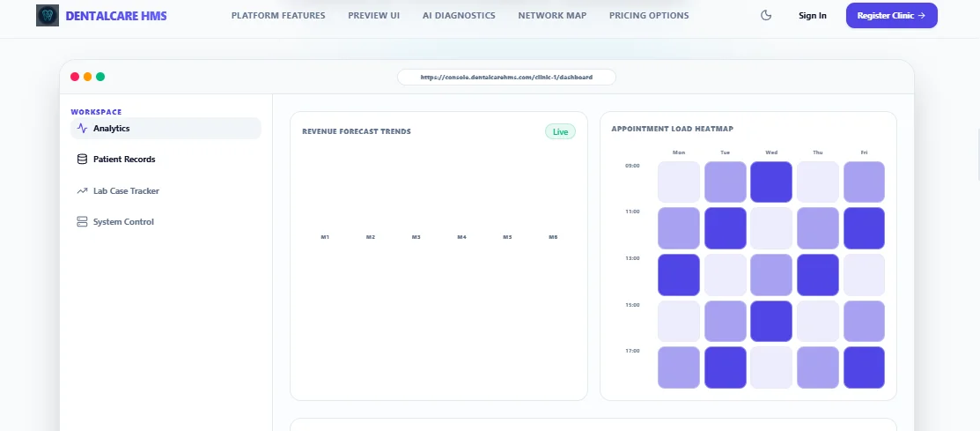Click the M1 chart axis label
The width and height of the screenshot is (980, 431).
point(325,238)
